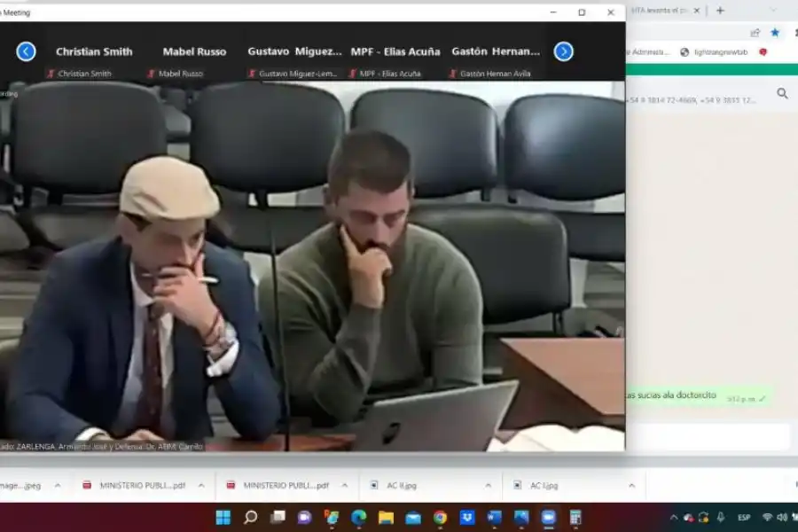Click the search icon in the WhatsApp panel

click(781, 92)
